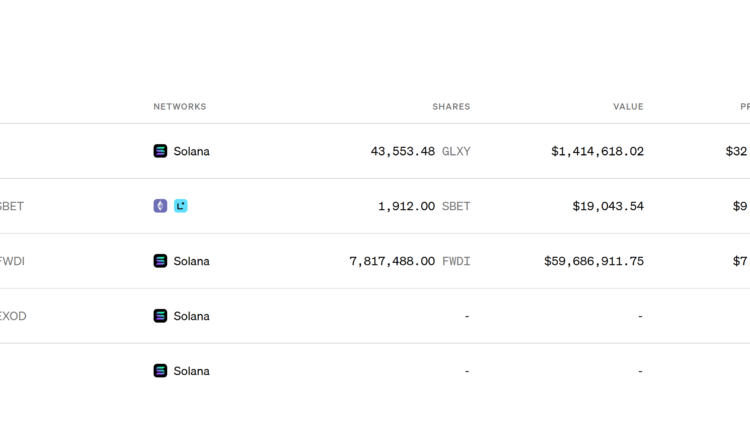
Task: Click the light-blue network icon beside Ethereum
Action: point(180,206)
